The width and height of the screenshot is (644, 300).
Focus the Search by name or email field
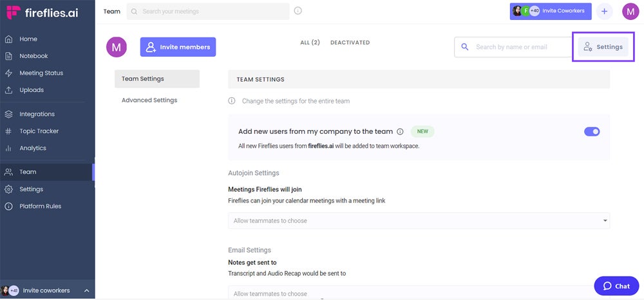(x=513, y=47)
